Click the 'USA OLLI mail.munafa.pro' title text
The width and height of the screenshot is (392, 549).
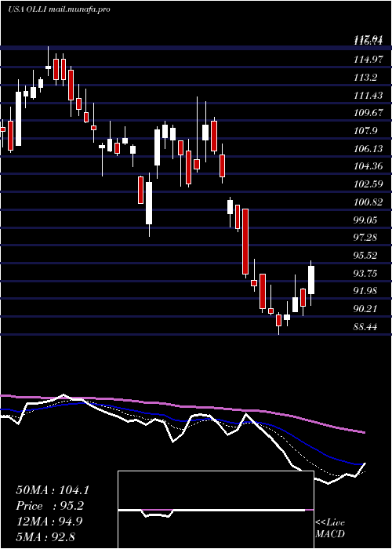[59, 9]
